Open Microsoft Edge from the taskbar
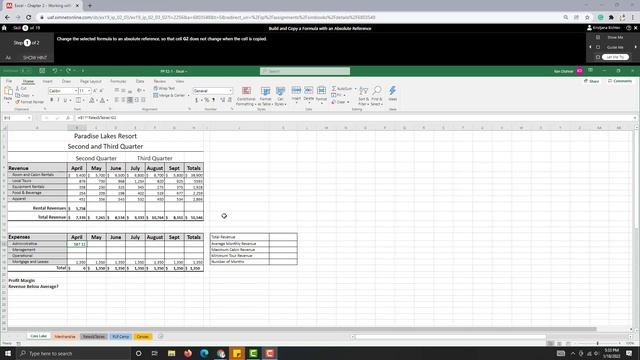 [x=204, y=353]
